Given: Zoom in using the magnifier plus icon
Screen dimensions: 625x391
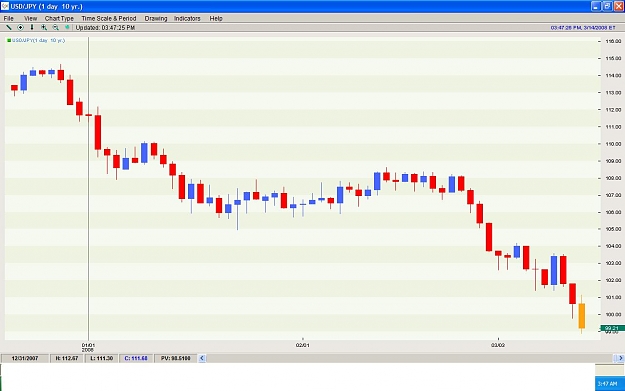Looking at the screenshot, I should tap(44, 28).
